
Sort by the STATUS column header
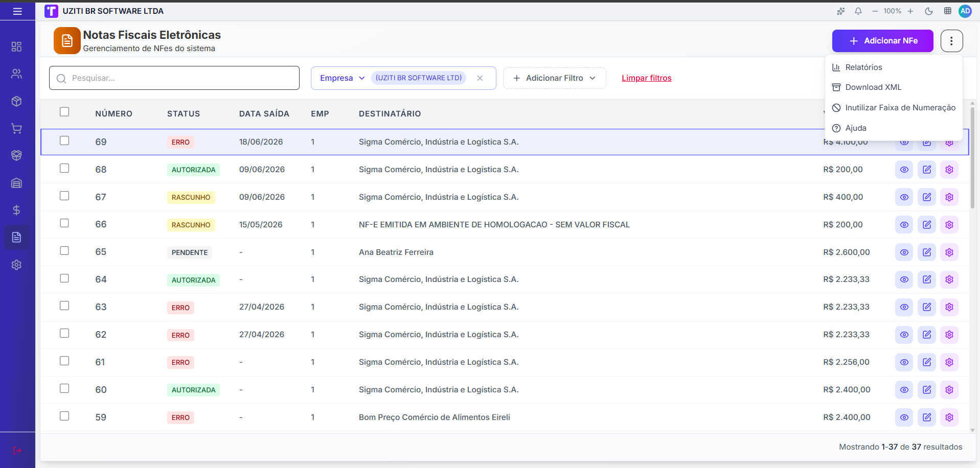click(184, 114)
